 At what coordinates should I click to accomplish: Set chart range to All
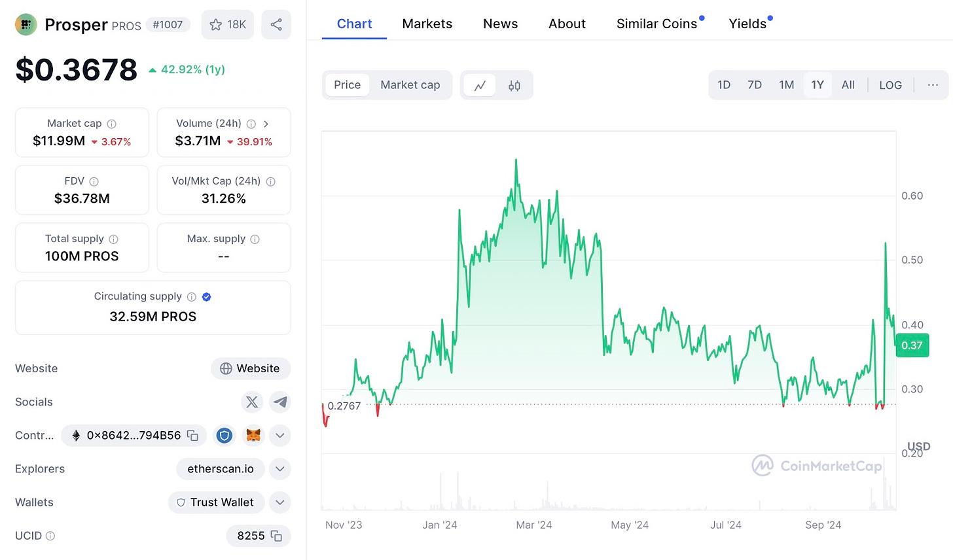point(848,85)
